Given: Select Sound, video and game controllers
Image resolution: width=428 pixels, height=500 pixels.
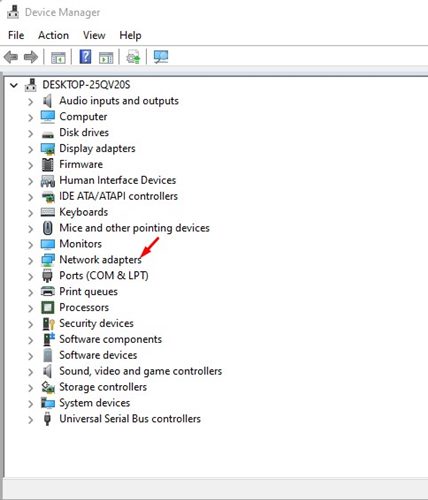Looking at the screenshot, I should [140, 371].
